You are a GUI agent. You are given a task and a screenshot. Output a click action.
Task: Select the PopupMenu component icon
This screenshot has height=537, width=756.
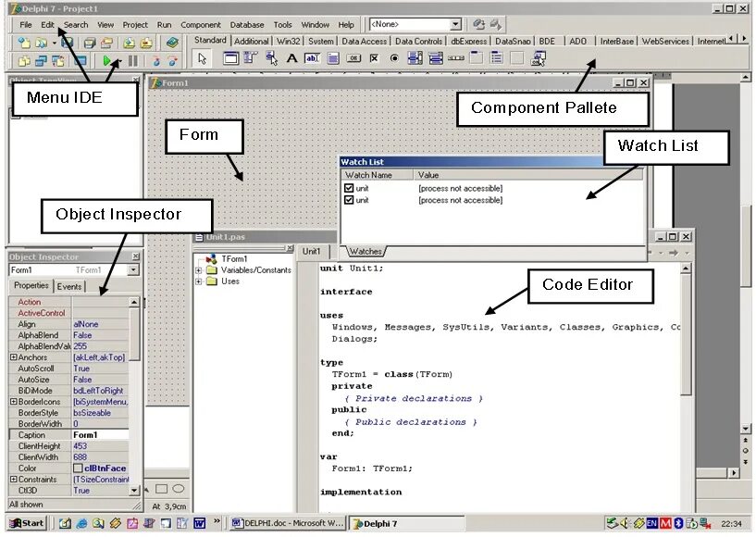coord(271,58)
